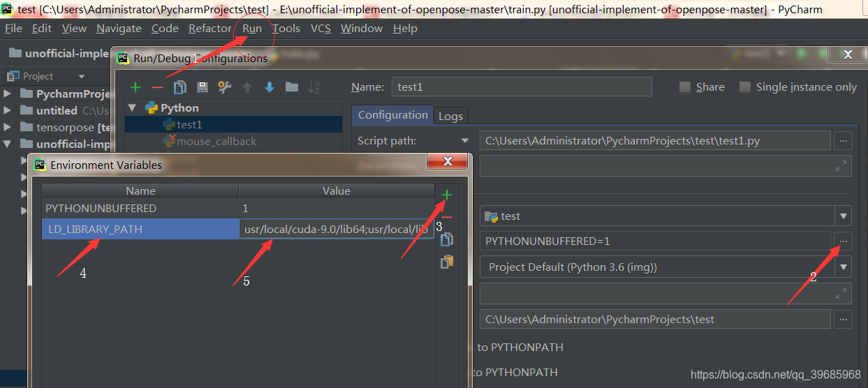The image size is (868, 388).
Task: Click Name column header in variables table
Action: (140, 191)
